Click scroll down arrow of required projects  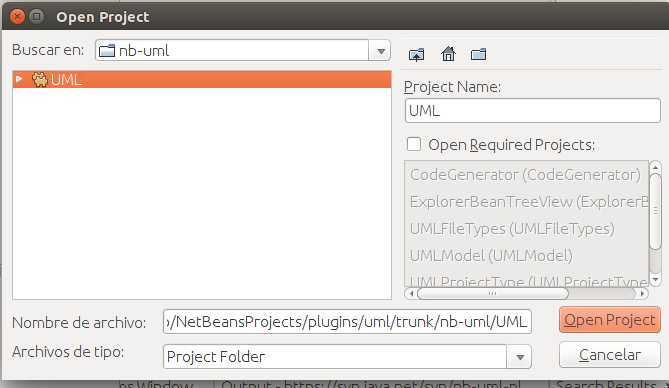pyautogui.click(x=655, y=280)
